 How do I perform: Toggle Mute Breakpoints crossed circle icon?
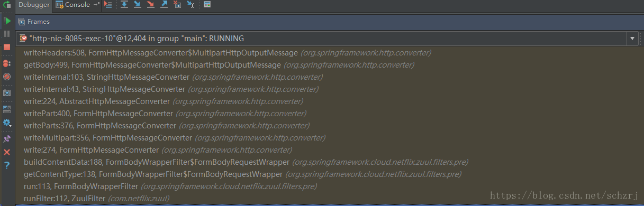7,76
